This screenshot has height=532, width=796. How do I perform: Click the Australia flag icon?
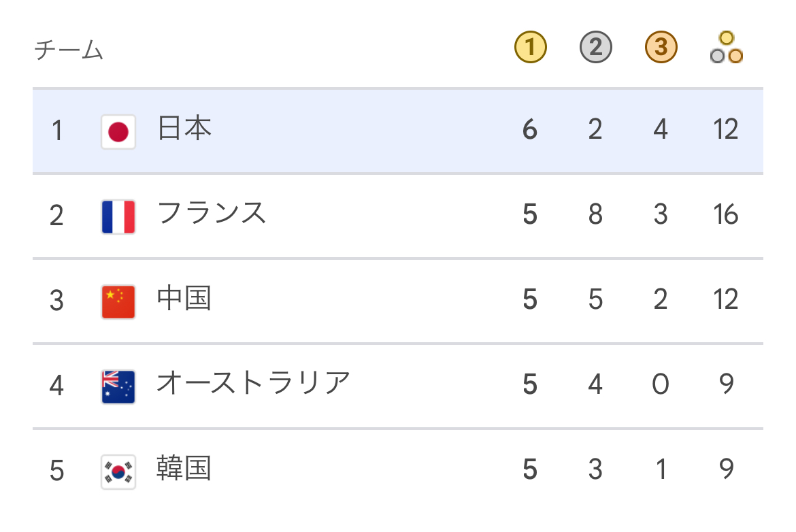click(x=118, y=386)
